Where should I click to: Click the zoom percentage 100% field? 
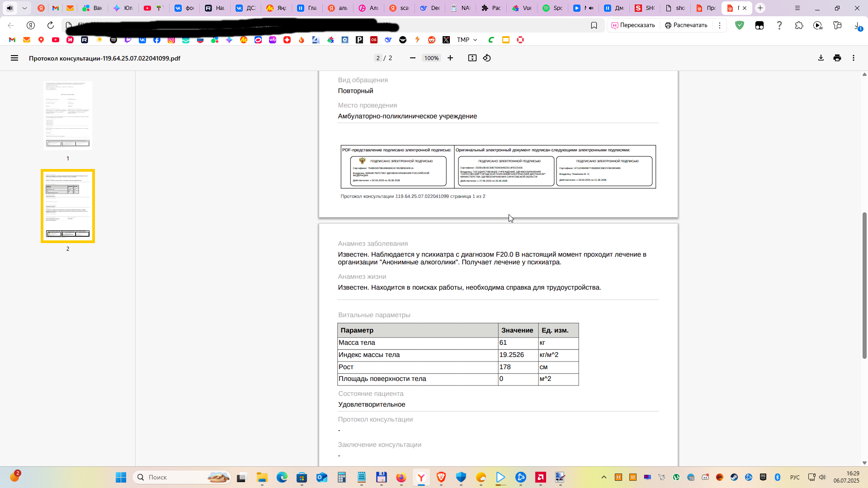click(431, 58)
